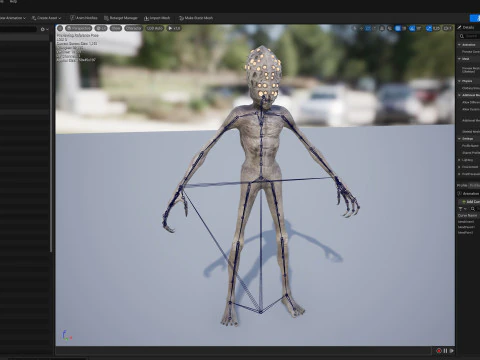
Task: Open the skeleton tree settings gear menu
Action: [x=44, y=29]
